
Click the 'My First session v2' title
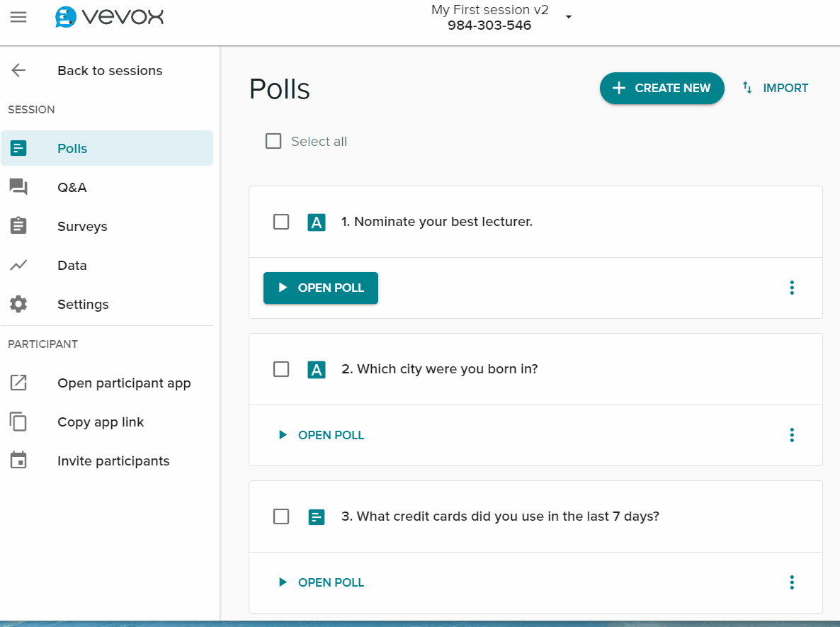click(x=489, y=10)
